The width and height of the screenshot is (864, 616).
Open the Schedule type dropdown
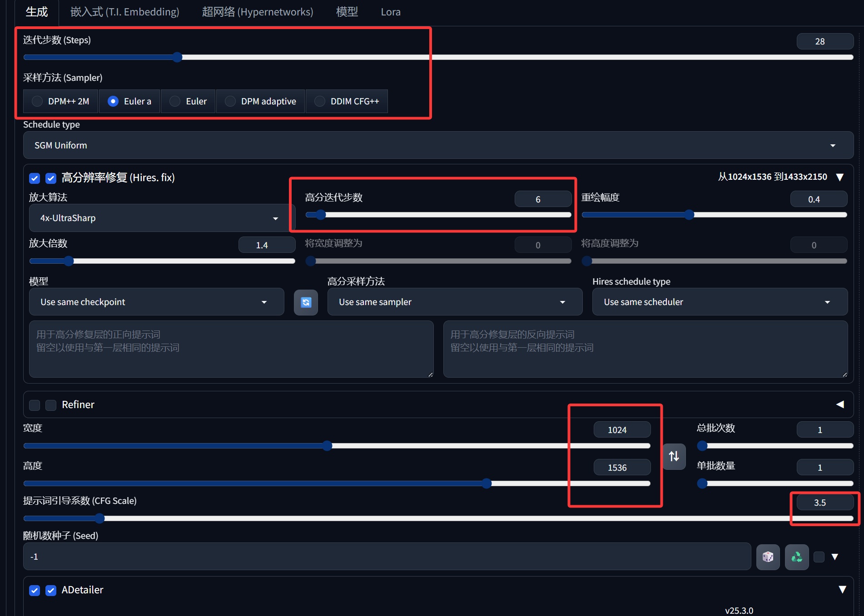tap(438, 145)
